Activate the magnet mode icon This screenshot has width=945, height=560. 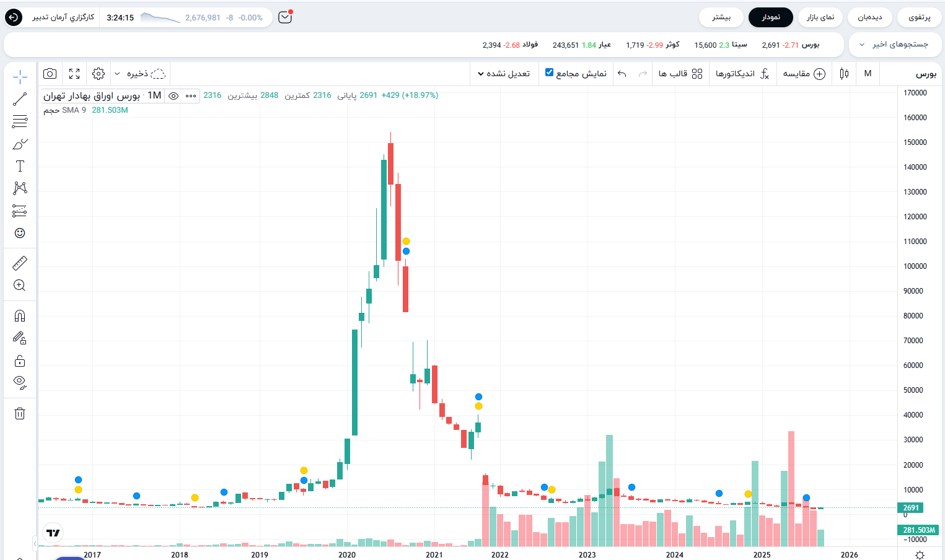20,316
